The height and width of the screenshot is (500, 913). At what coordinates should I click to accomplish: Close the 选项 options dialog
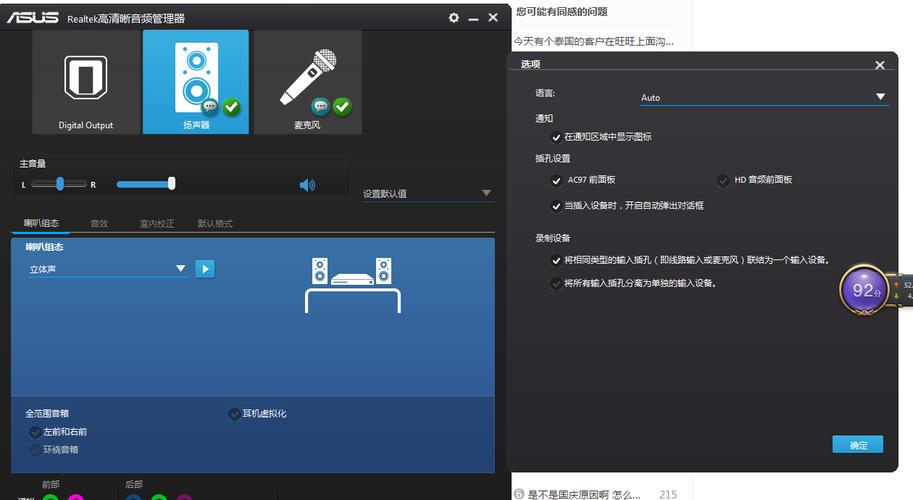(x=880, y=65)
